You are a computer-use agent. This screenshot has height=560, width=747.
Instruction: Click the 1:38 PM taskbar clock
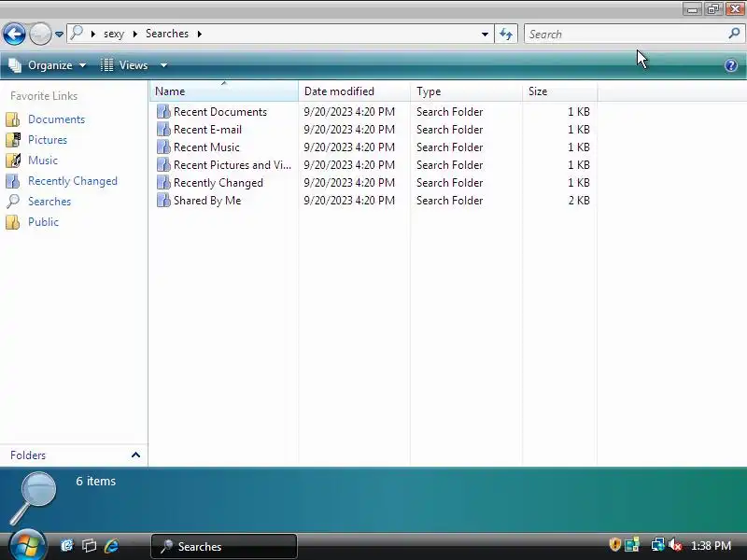coord(711,546)
